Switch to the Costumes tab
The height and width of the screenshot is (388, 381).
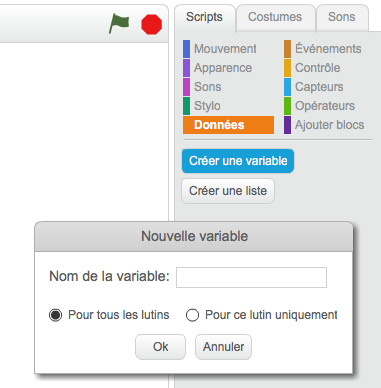pyautogui.click(x=275, y=17)
